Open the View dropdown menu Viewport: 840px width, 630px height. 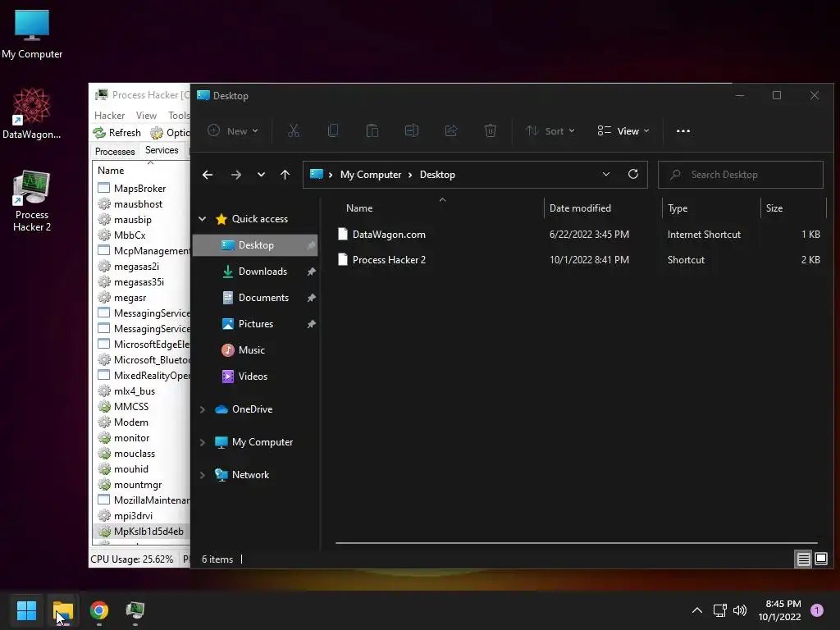coord(623,130)
